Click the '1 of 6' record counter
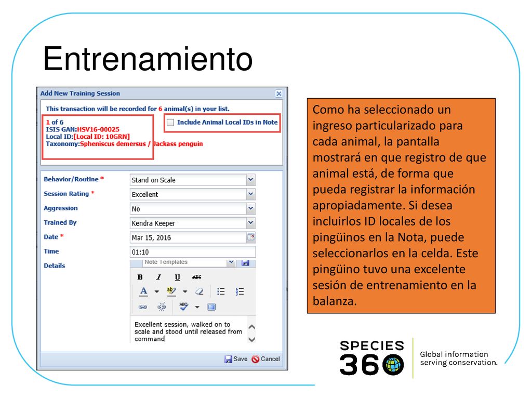 pos(55,122)
